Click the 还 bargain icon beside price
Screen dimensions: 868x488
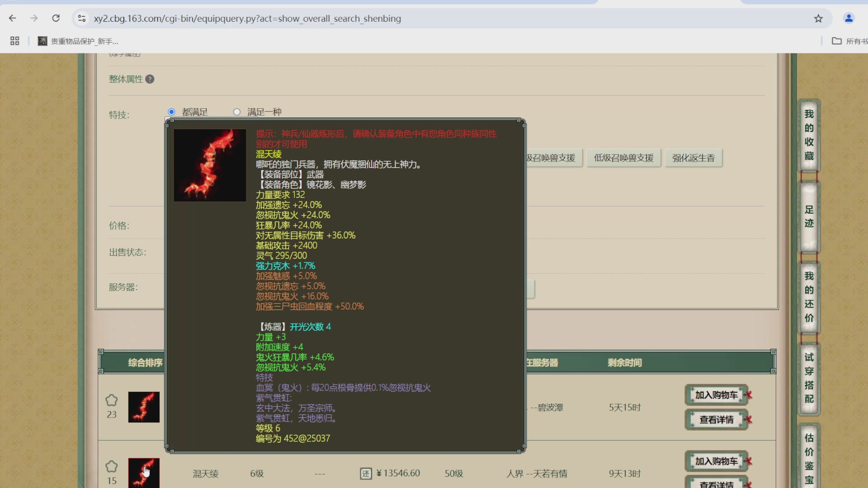point(366,474)
